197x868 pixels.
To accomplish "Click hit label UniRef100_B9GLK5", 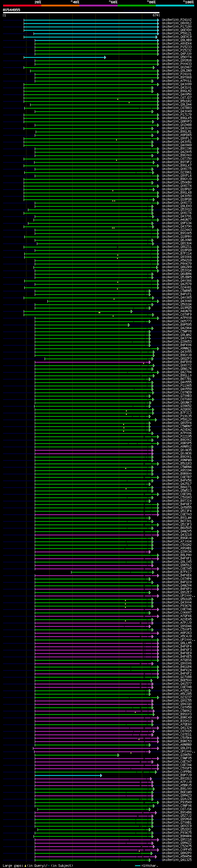I will pos(176,118).
